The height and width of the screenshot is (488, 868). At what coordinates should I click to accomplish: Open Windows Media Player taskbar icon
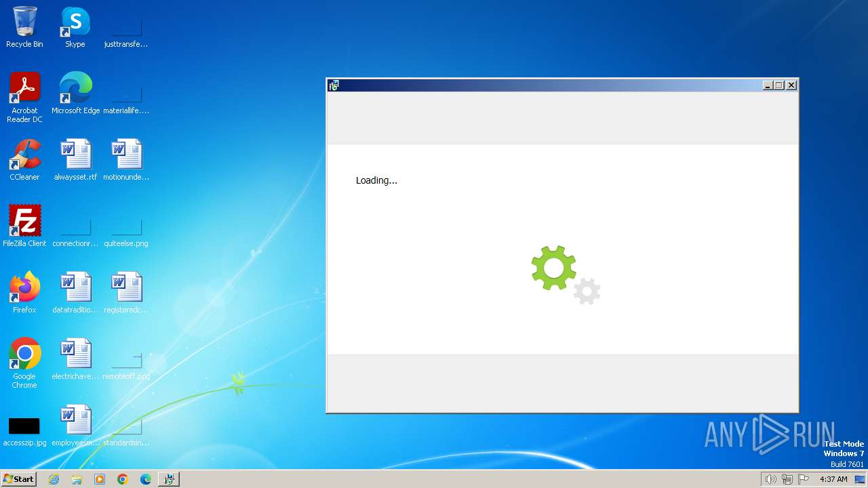point(100,479)
